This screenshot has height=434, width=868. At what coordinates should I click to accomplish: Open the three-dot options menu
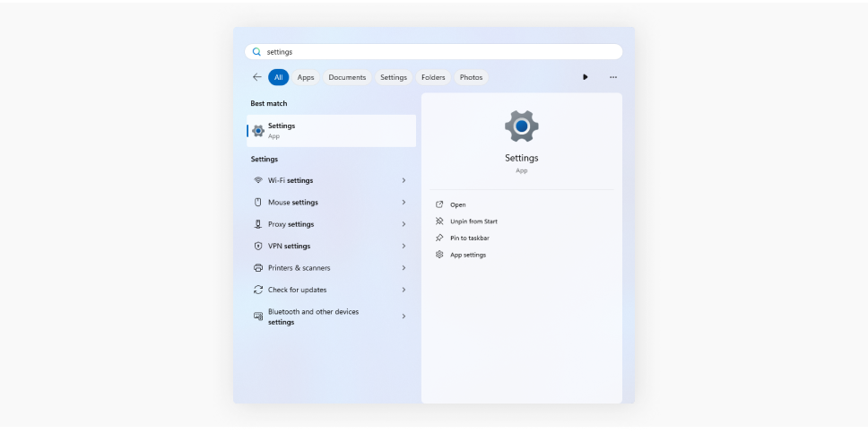(613, 77)
